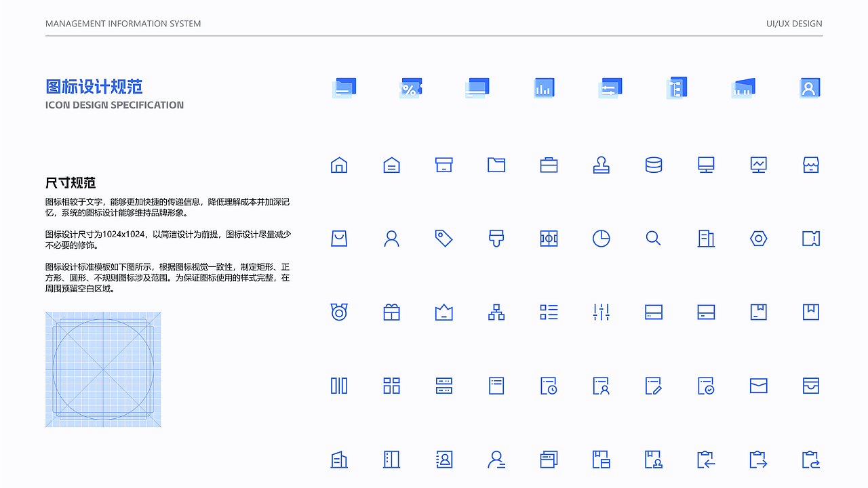Image resolution: width=868 pixels, height=488 pixels.
Task: Click the bulleted list icon
Action: click(549, 312)
